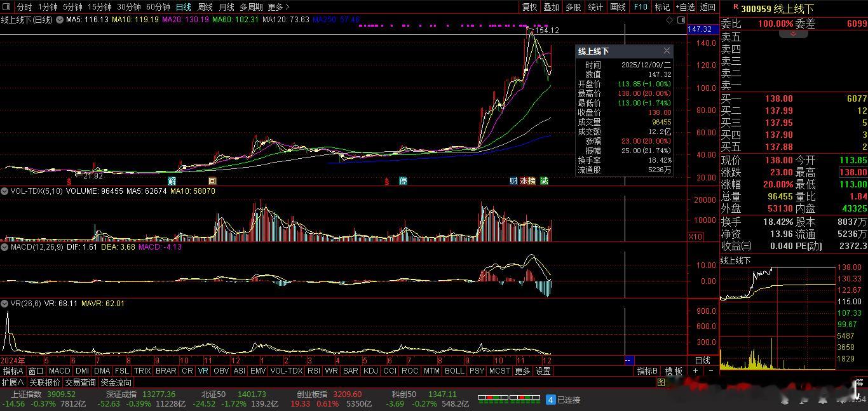Image resolution: width=868 pixels, height=411 pixels.
Task: Select the MACD indicator tab
Action: 59,370
